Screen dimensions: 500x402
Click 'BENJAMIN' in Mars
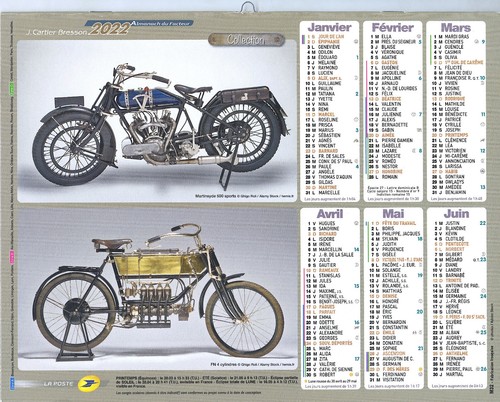(x=455, y=192)
